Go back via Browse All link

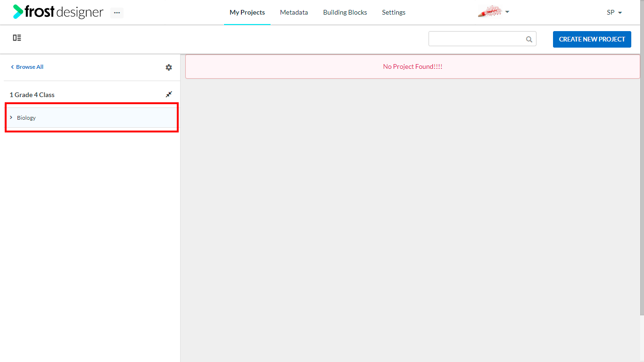[x=27, y=67]
